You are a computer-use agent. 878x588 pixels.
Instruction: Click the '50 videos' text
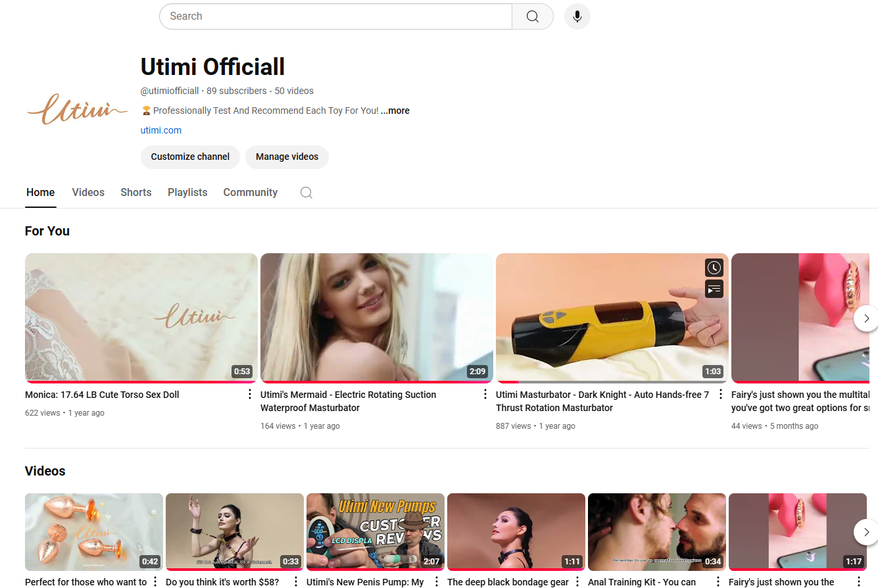(x=294, y=91)
